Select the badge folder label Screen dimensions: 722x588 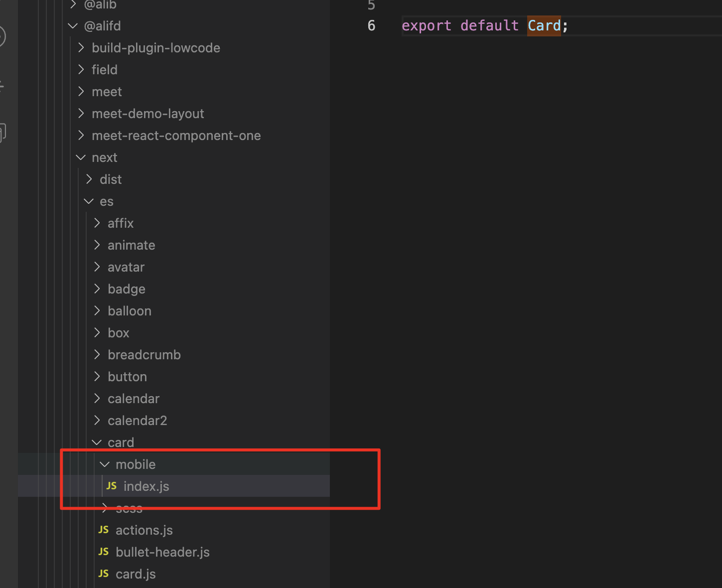127,289
